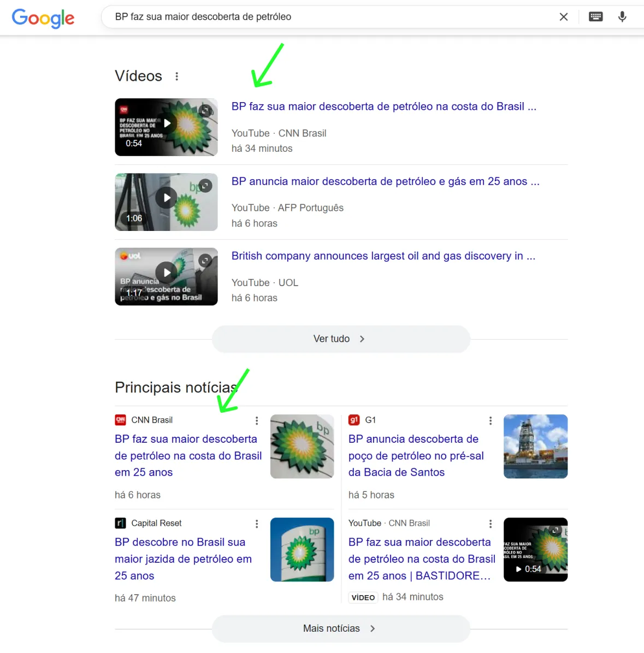Click the 'há 5 horas' timestamp on G1 card
Image resolution: width=644 pixels, height=653 pixels.
point(371,495)
